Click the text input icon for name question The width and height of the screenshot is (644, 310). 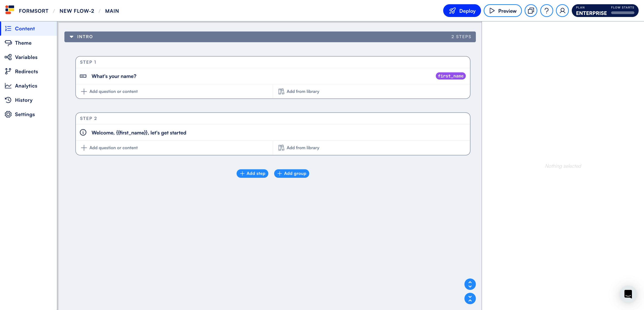83,76
